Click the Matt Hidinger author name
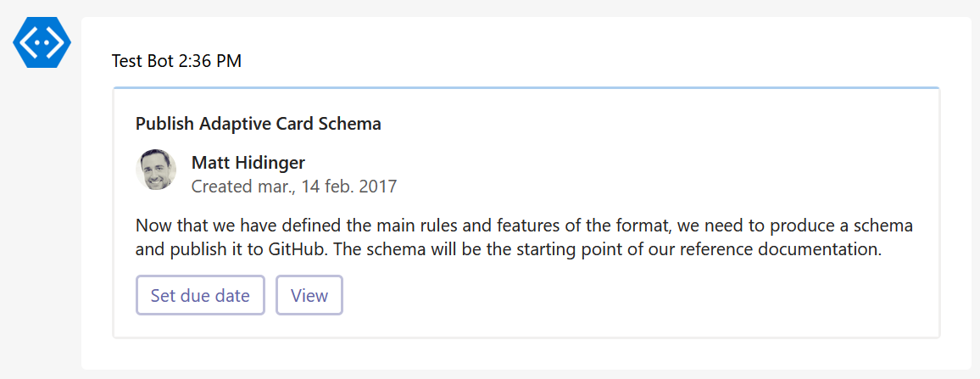This screenshot has height=379, width=980. pyautogui.click(x=248, y=163)
